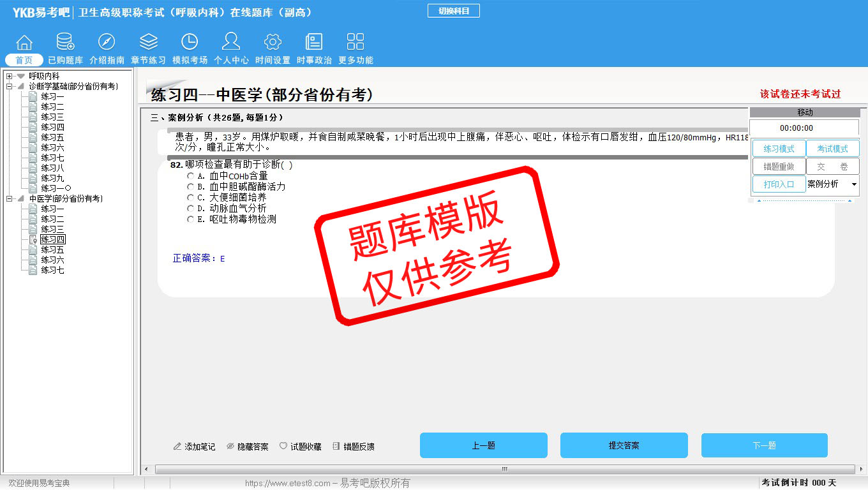Click the 提交答案 button
This screenshot has height=490, width=868.
[624, 445]
